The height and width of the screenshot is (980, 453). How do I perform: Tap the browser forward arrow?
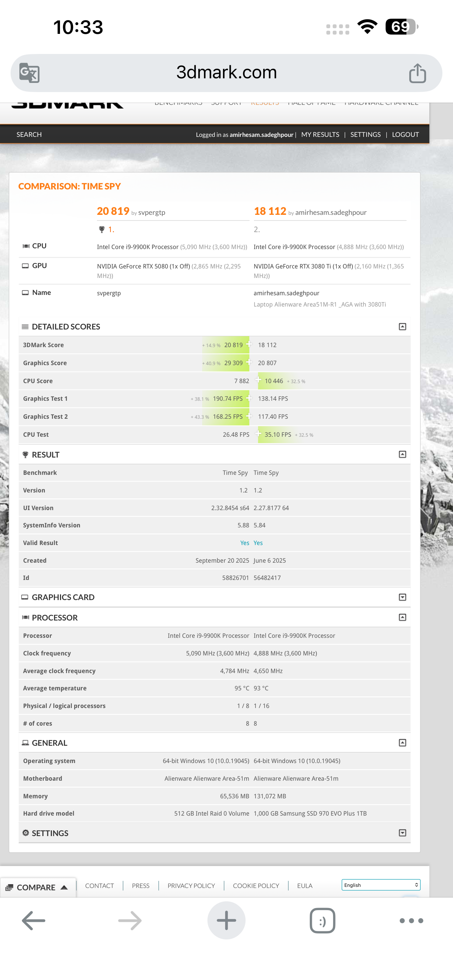[x=130, y=920]
